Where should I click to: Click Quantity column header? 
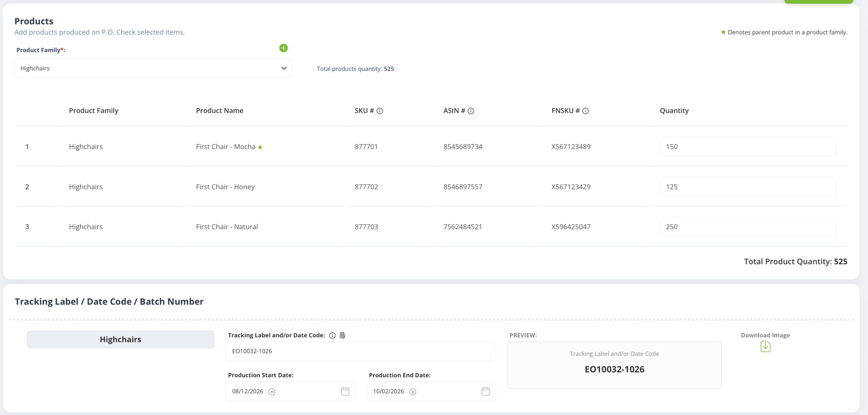pos(674,111)
